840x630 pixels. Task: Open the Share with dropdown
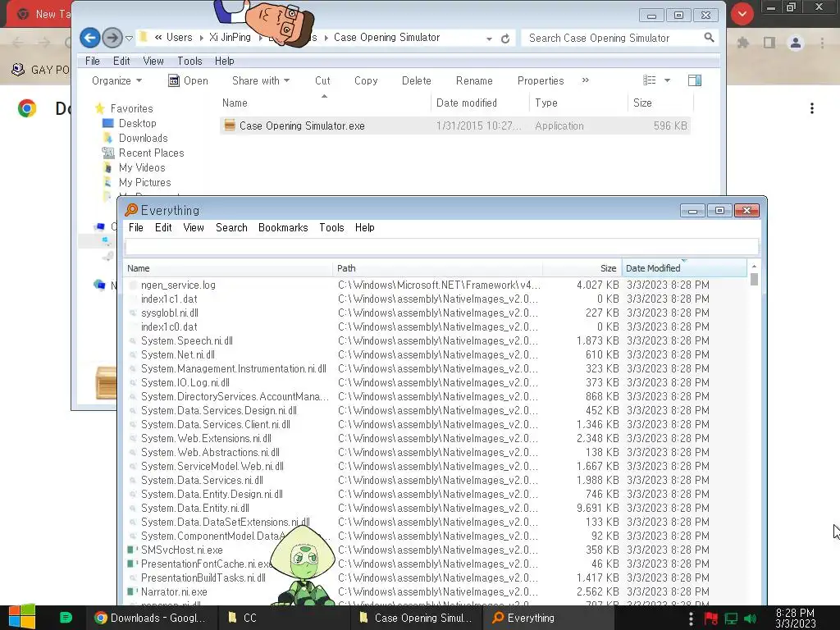pos(261,80)
